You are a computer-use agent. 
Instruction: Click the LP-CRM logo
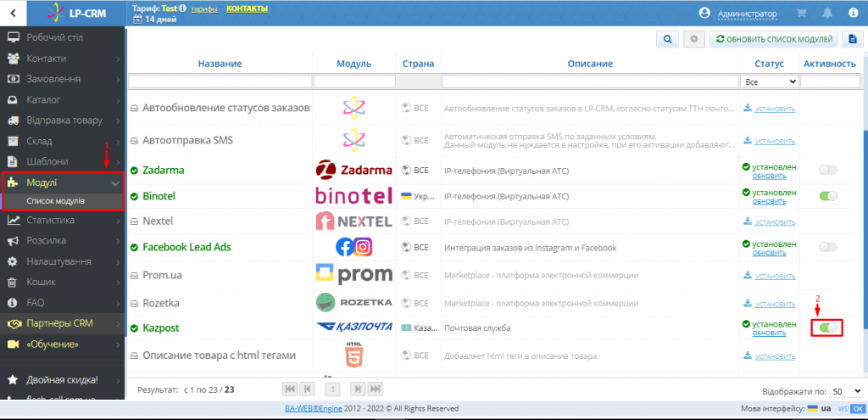[x=77, y=14]
